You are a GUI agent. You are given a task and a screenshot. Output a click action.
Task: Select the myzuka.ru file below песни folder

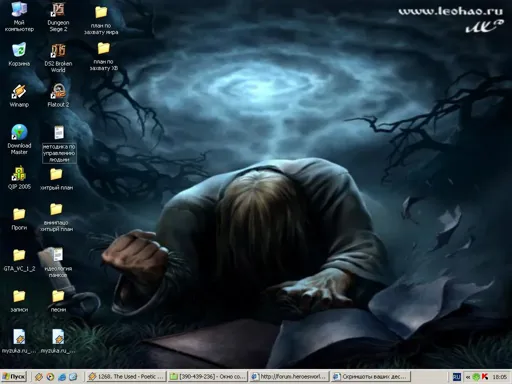[58, 341]
